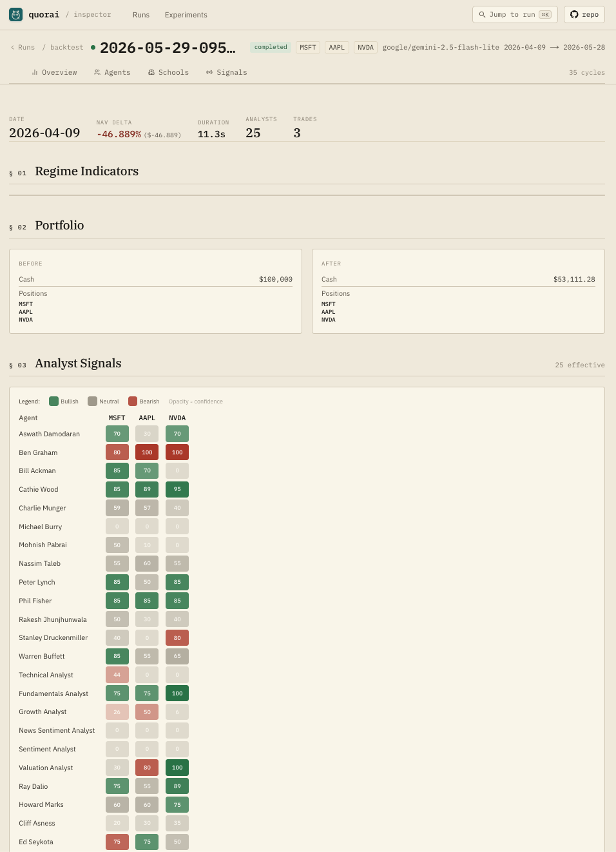616x852 pixels.
Task: Click Fundamentals Analyst's NVDA 100 cell
Action: [177, 693]
